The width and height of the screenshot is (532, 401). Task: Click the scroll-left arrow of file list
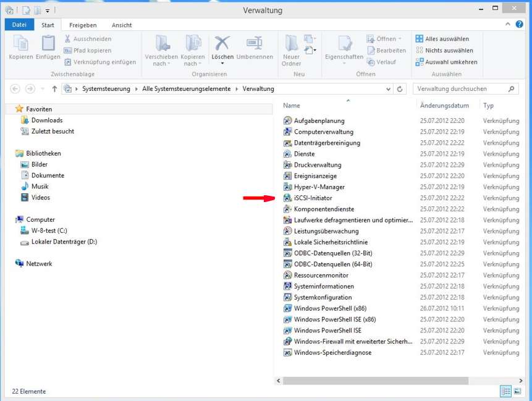(x=278, y=381)
